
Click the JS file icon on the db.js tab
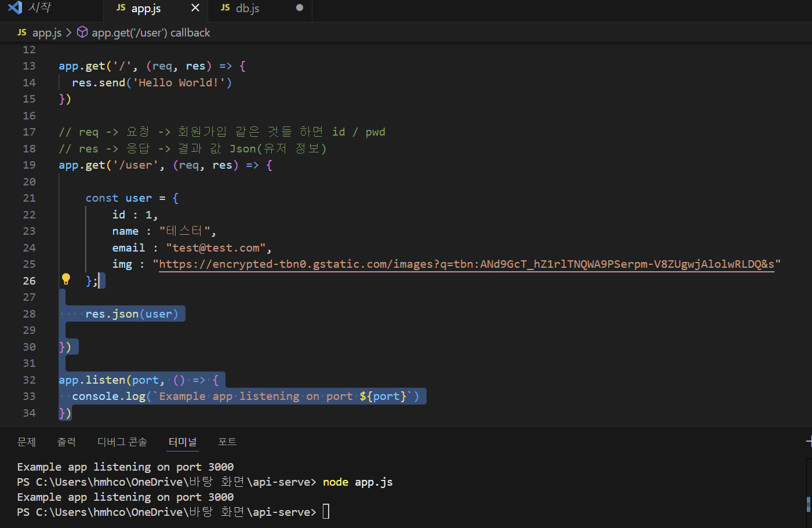tap(225, 8)
